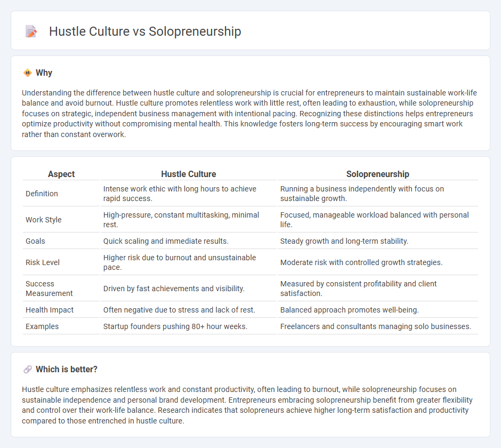Click the Risk Level row label
The image size is (501, 448).
pos(43,262)
